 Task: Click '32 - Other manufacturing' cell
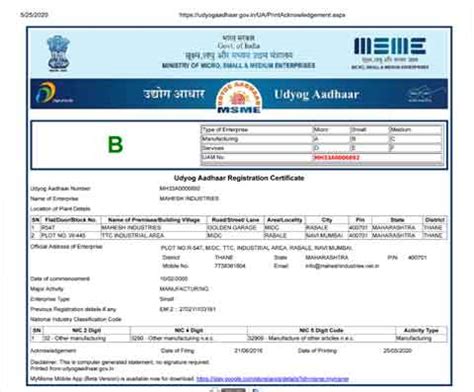click(86, 338)
